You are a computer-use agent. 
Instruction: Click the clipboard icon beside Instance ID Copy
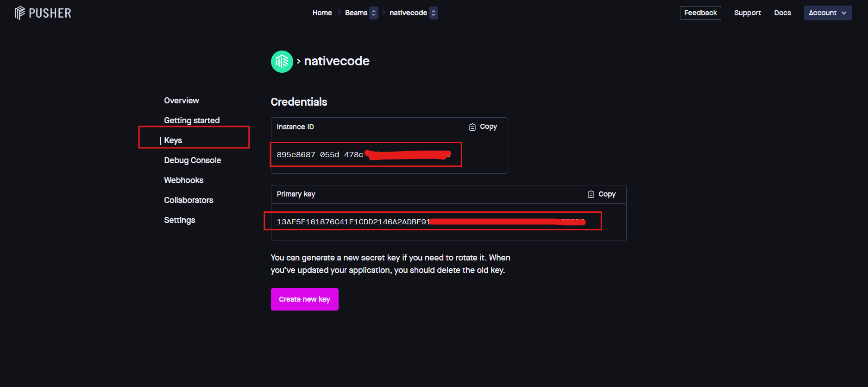pos(472,127)
